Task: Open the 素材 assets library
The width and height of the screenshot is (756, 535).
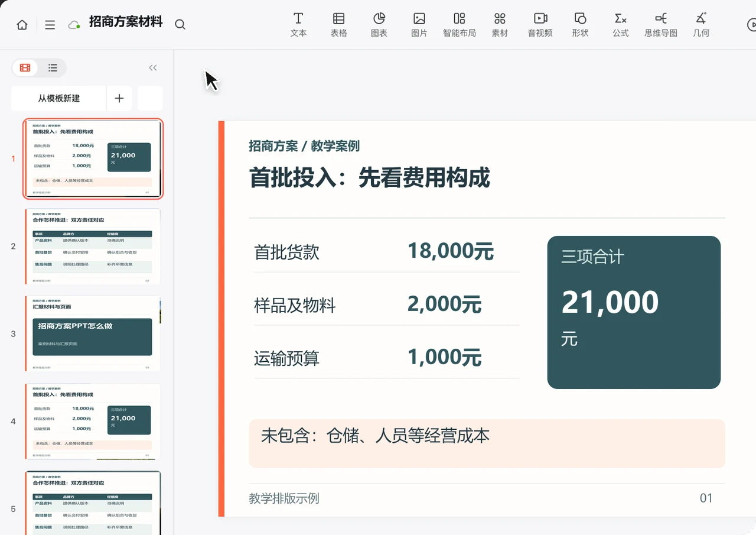Action: tap(500, 25)
